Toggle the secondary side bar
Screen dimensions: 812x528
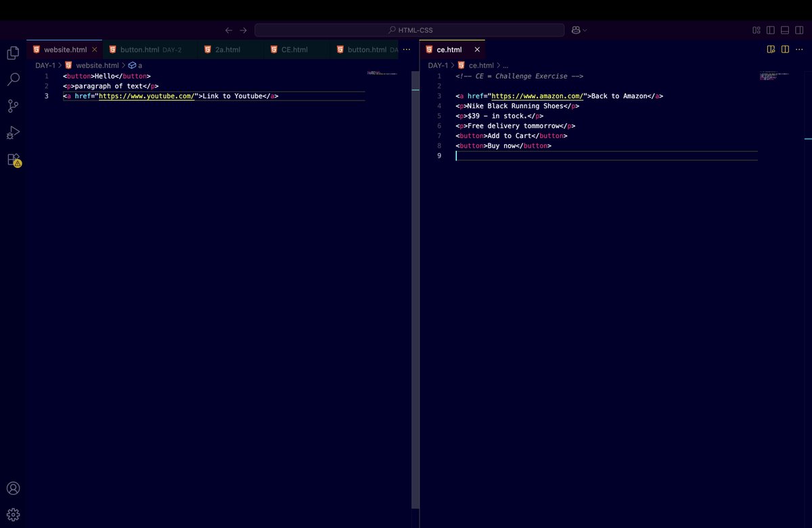tap(799, 30)
